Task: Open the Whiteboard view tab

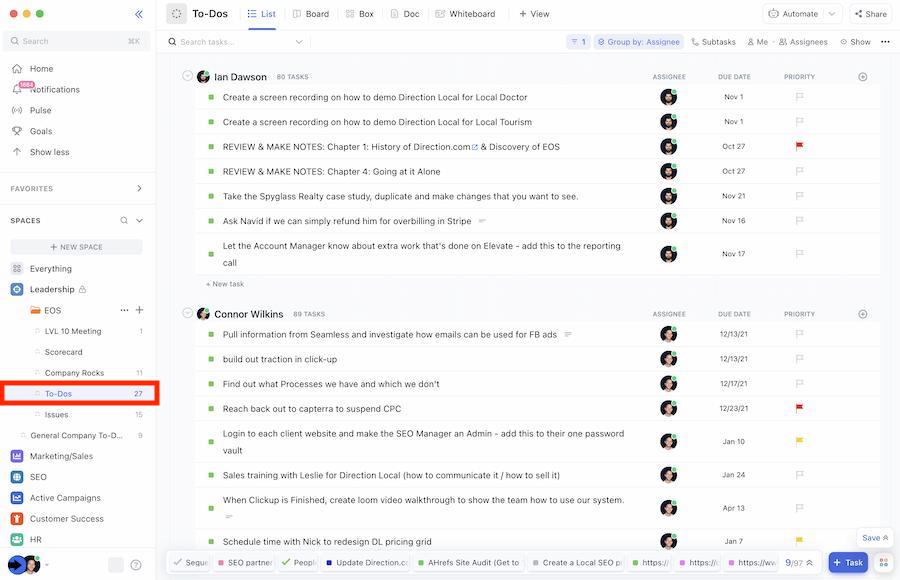Action: click(465, 13)
